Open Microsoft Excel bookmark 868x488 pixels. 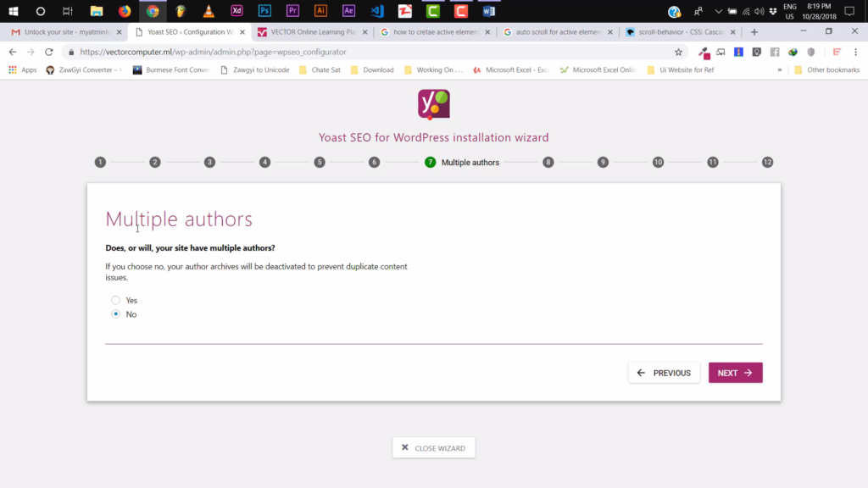click(511, 69)
